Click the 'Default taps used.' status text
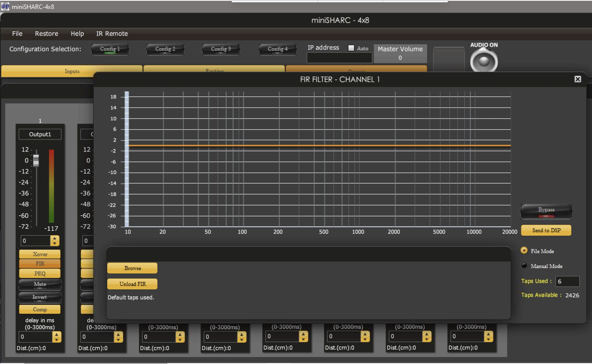Viewport: 592px width, 364px height. (x=131, y=297)
